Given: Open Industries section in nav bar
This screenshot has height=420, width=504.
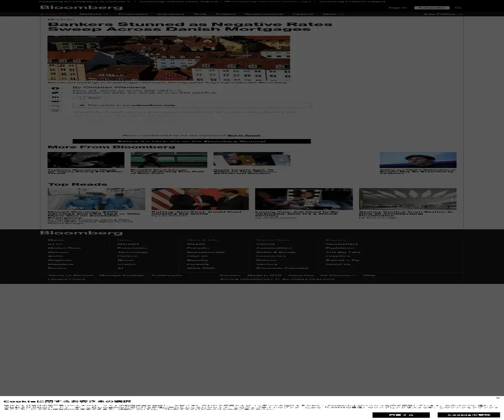Looking at the screenshot, I should tap(171, 14).
